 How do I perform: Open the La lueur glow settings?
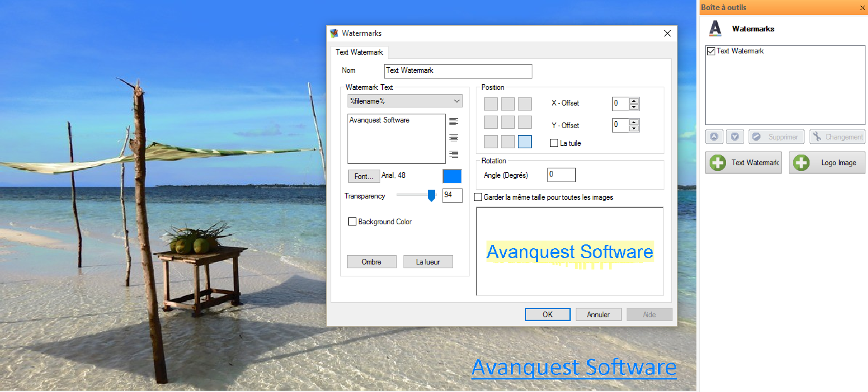coord(428,262)
